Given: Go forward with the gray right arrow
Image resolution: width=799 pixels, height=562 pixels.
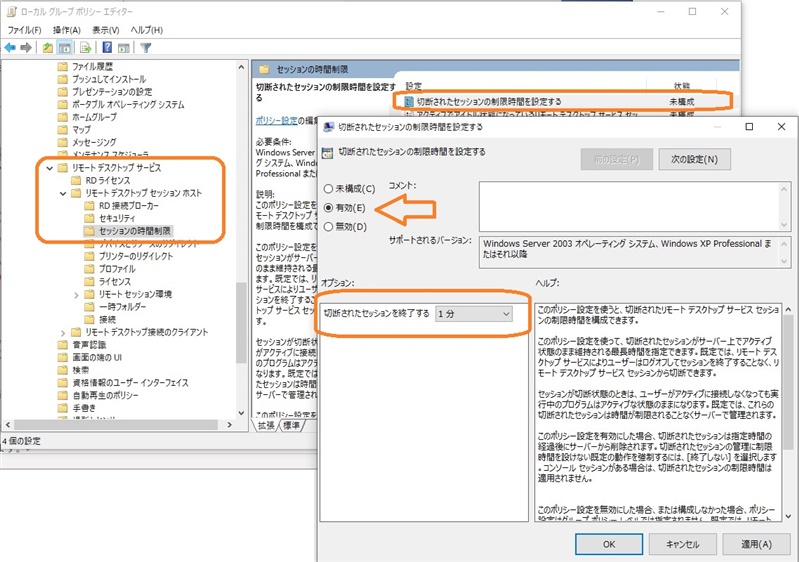Looking at the screenshot, I should click(x=26, y=48).
